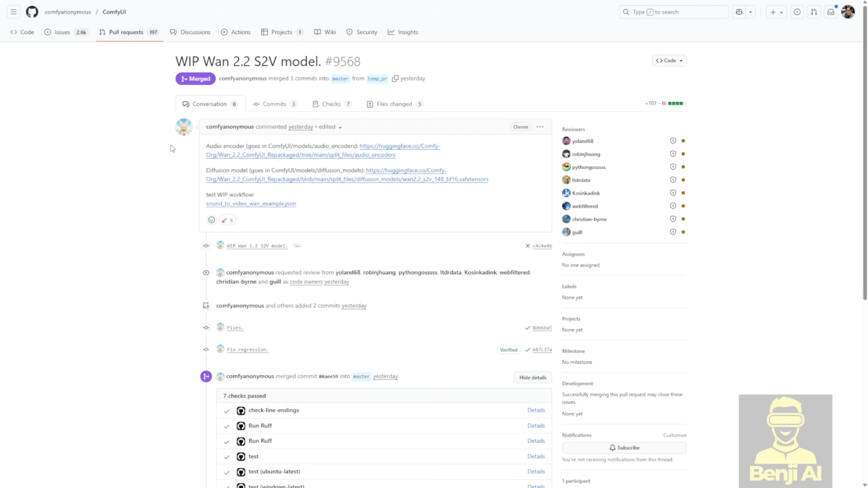This screenshot has height=488, width=868.
Task: Expand the WIP Wan 2.2 commit message ellipsis
Action: pos(297,246)
